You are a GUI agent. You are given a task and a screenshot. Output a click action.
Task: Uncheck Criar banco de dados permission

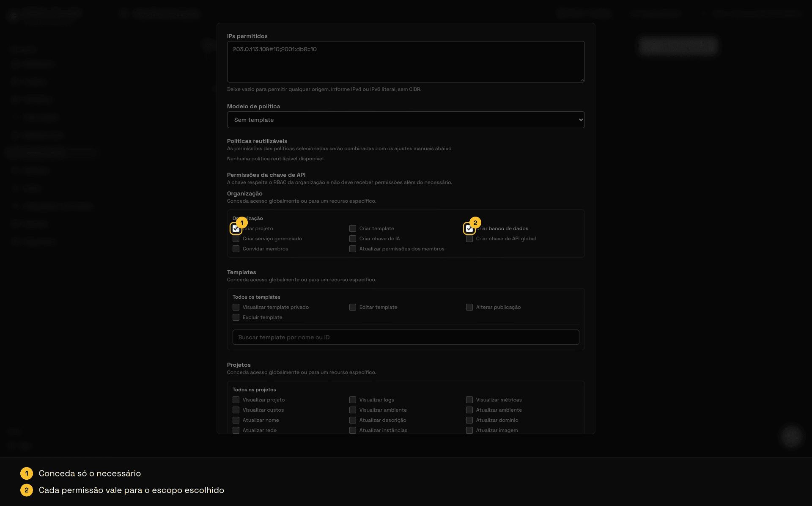(x=469, y=228)
